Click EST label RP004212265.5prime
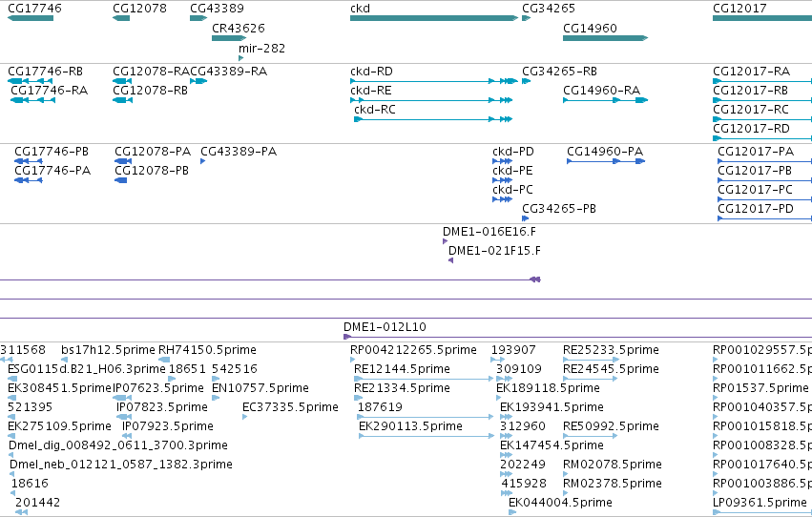This screenshot has height=517, width=812. [413, 350]
